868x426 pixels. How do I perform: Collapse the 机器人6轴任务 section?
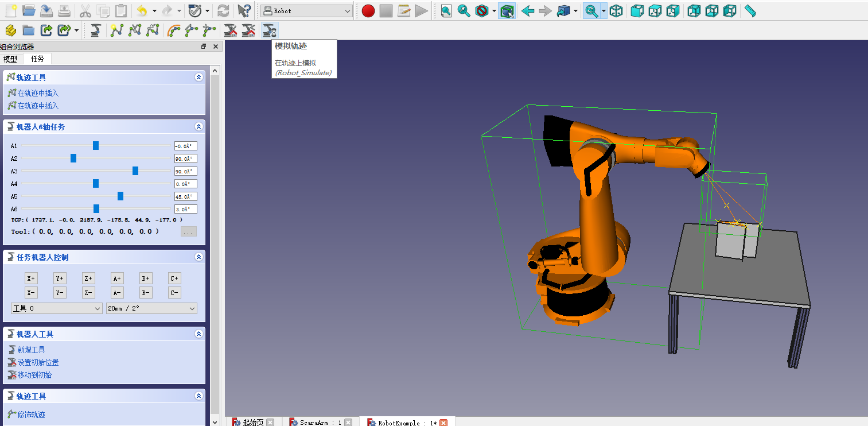click(x=198, y=126)
